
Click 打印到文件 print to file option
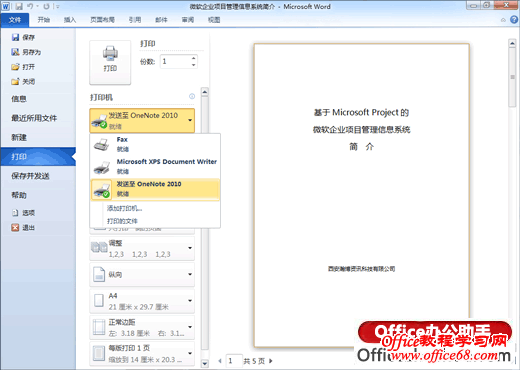click(122, 221)
